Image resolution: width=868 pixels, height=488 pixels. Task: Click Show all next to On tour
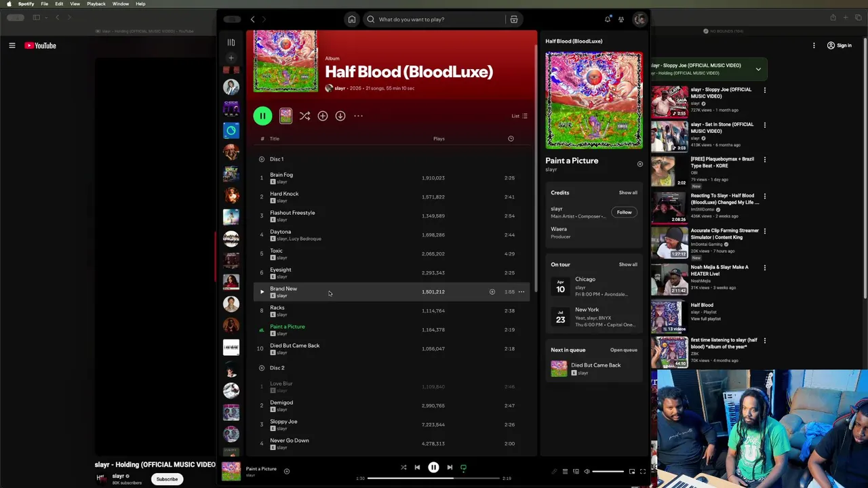coord(628,264)
